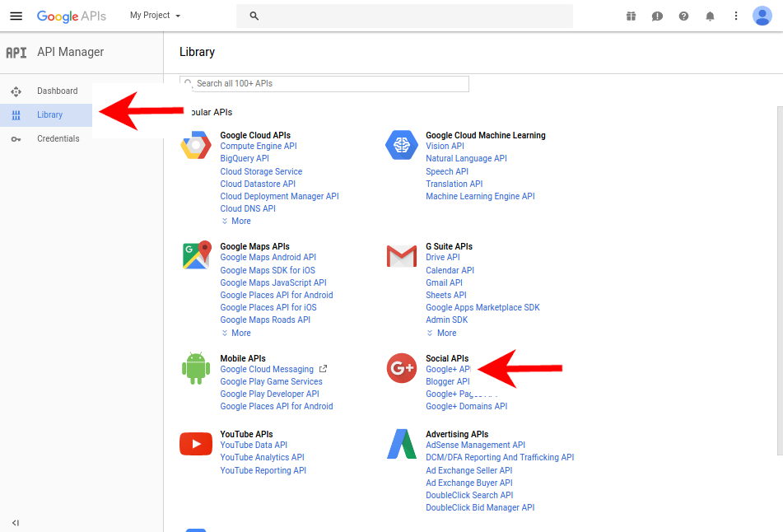Open BigQuery API link

[x=245, y=158]
